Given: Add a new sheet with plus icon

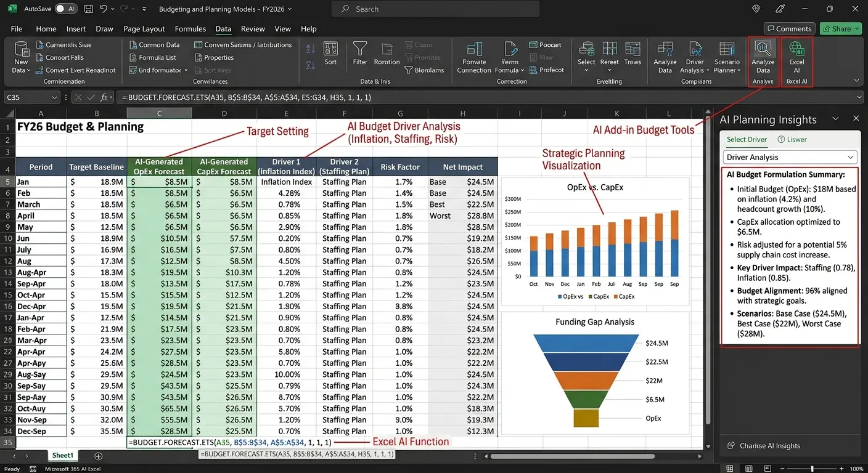Looking at the screenshot, I should pos(98,456).
